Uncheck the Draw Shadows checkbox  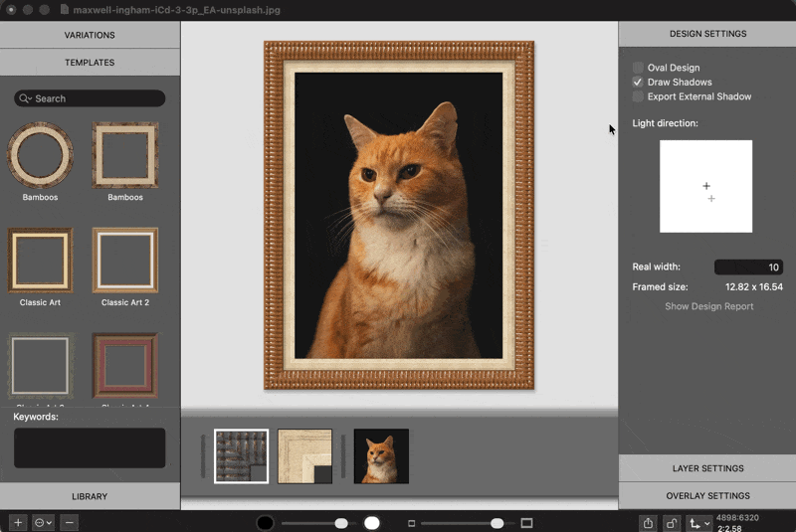tap(638, 82)
